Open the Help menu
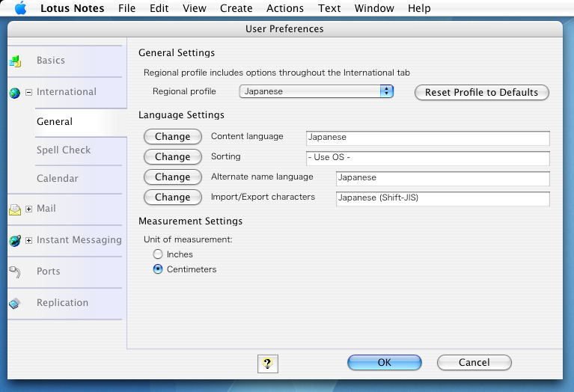574x392 pixels. click(419, 8)
